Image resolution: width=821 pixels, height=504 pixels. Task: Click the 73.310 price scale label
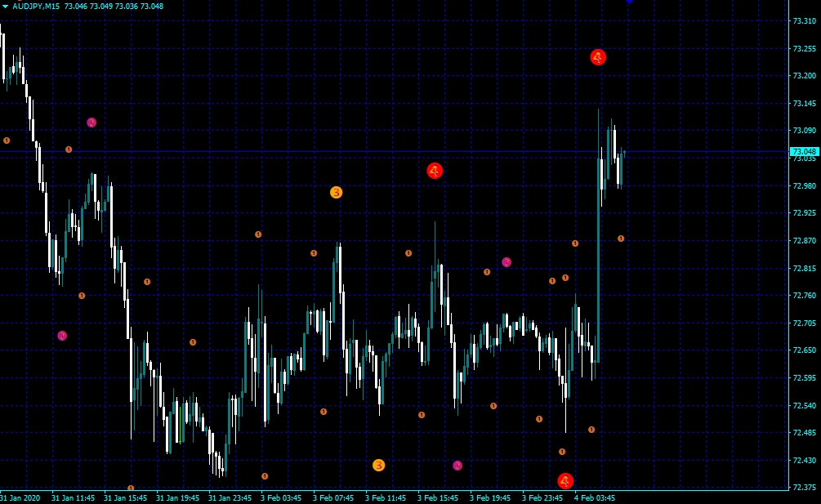[804, 21]
